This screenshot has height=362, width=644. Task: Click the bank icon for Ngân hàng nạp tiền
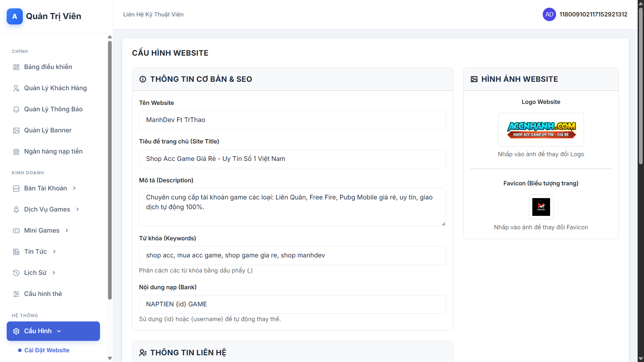(x=16, y=152)
